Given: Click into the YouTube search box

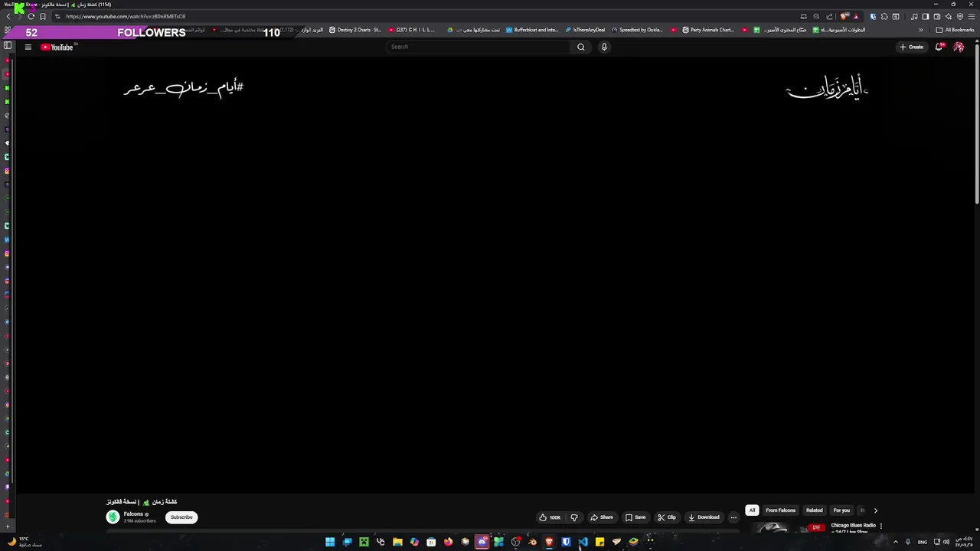Looking at the screenshot, I should coord(479,47).
